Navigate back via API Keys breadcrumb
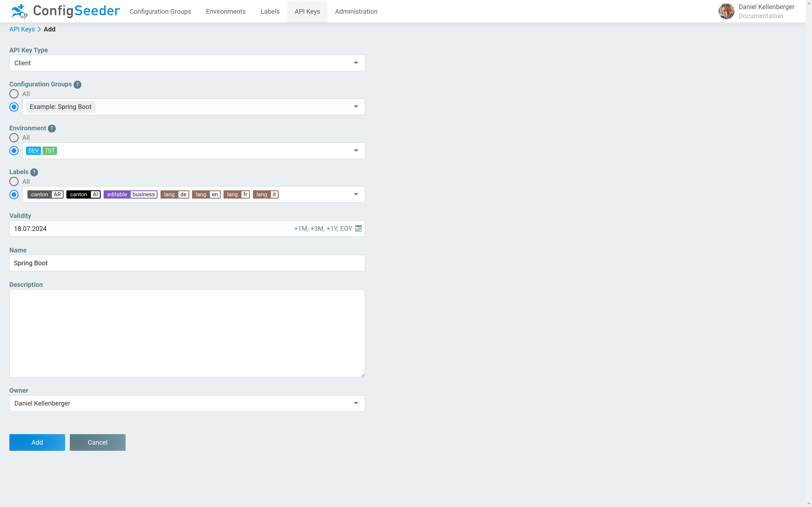 click(x=22, y=29)
